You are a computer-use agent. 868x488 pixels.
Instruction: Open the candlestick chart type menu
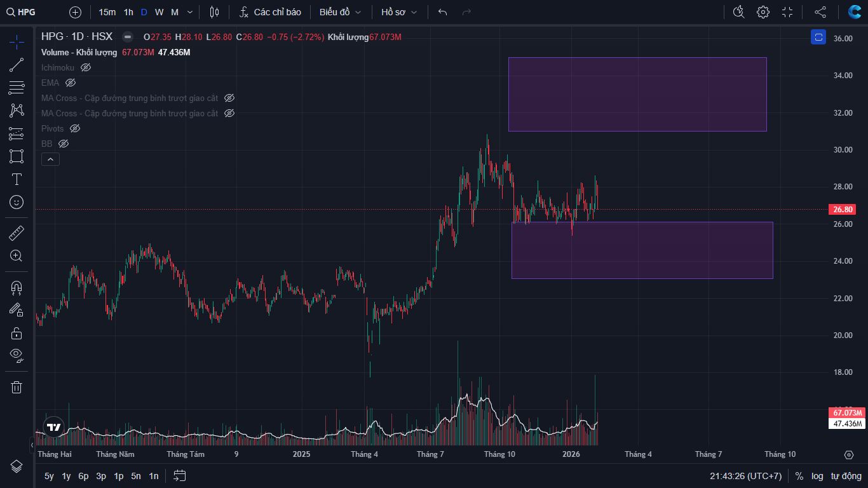(214, 12)
